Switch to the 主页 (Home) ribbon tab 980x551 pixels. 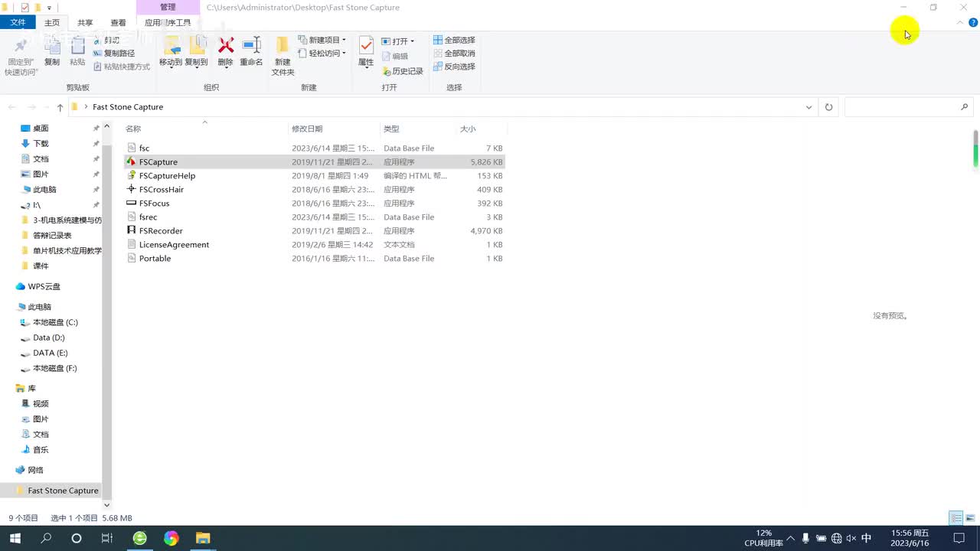tap(52, 23)
